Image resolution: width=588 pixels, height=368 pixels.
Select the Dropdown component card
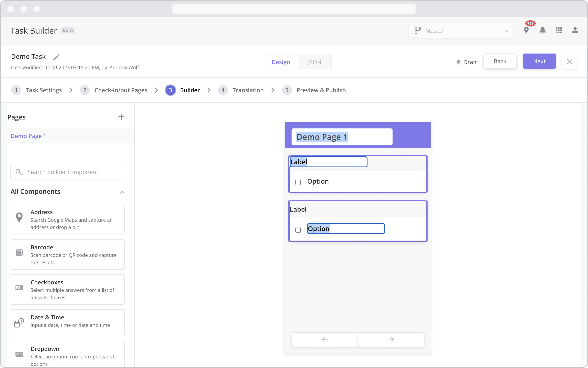tap(67, 354)
